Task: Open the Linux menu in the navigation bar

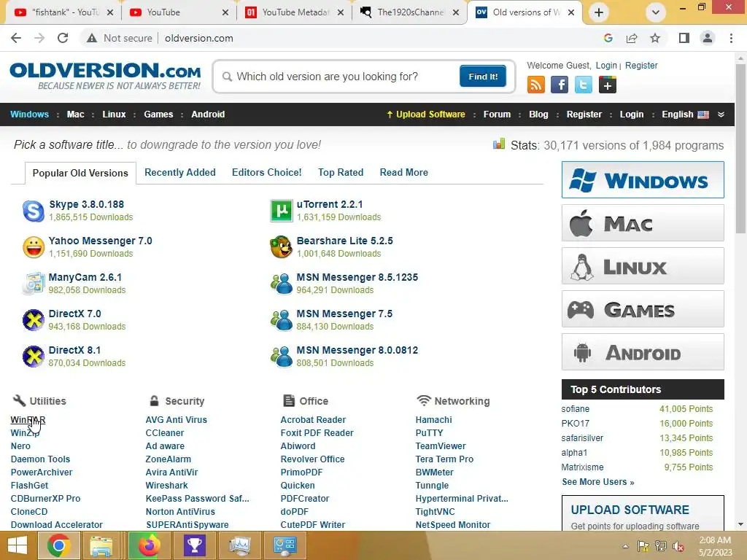Action: tap(114, 114)
